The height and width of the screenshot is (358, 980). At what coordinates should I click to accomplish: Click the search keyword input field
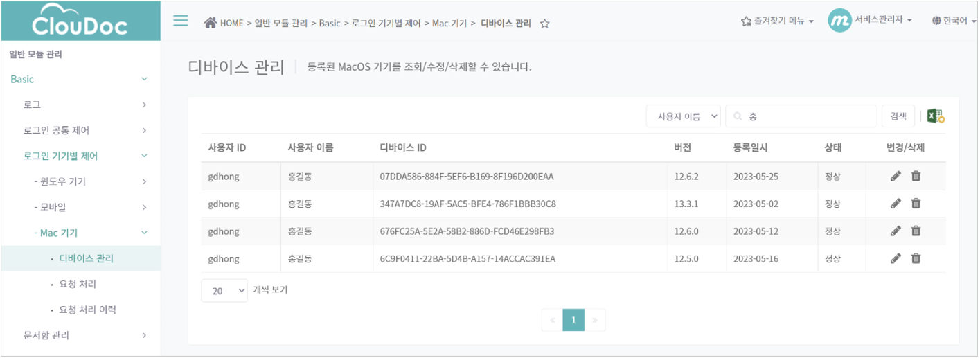click(801, 116)
